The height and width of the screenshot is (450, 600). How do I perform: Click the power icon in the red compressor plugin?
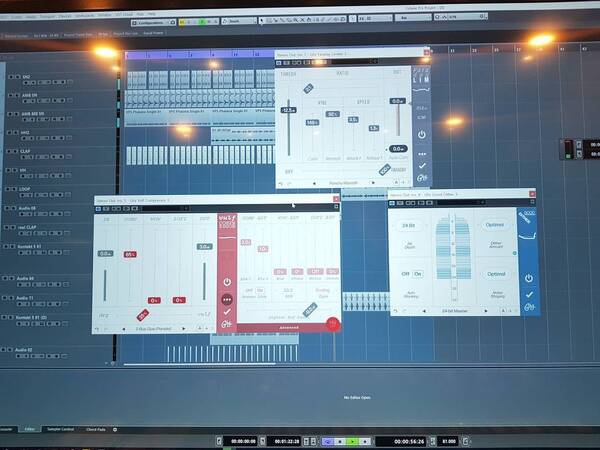[227, 282]
